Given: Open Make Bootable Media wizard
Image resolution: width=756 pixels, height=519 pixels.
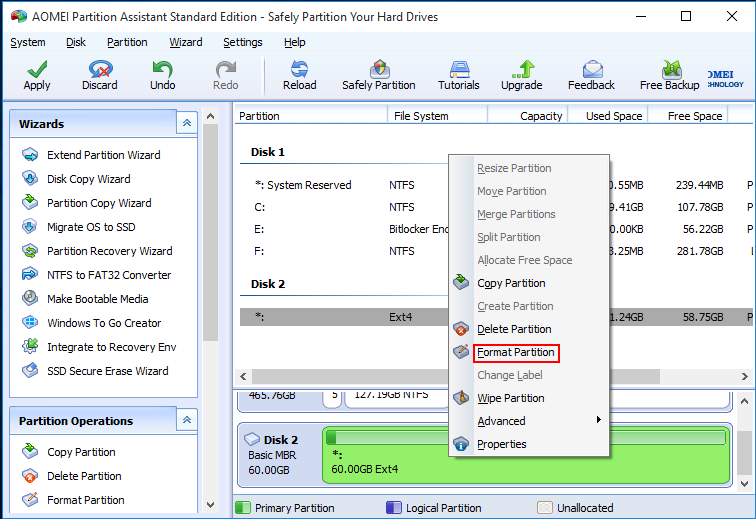Looking at the screenshot, I should point(97,299).
